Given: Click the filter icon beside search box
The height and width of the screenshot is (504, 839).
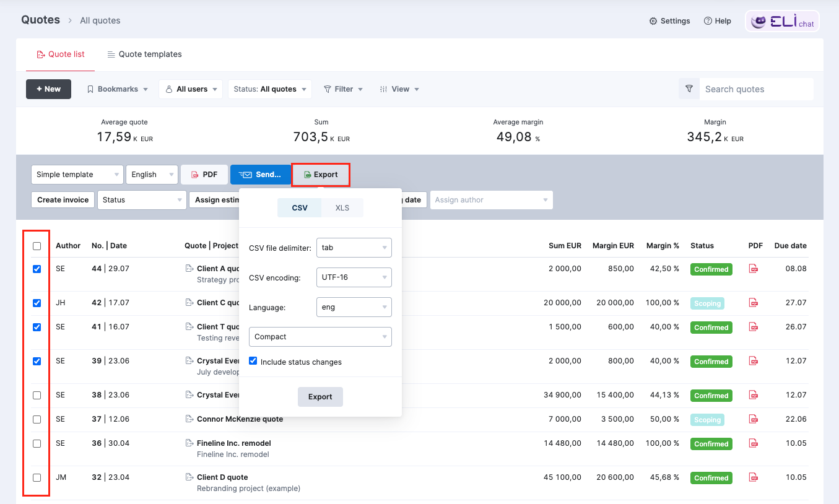Looking at the screenshot, I should [x=689, y=89].
